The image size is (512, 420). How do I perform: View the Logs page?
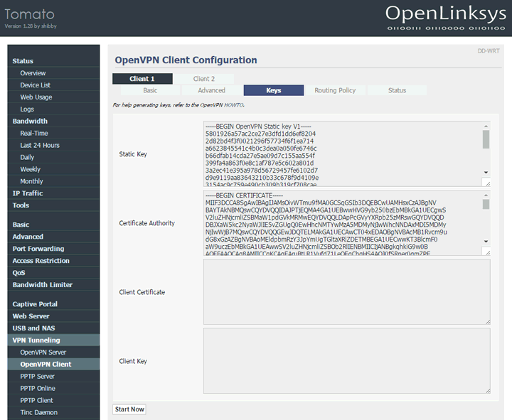point(53,109)
